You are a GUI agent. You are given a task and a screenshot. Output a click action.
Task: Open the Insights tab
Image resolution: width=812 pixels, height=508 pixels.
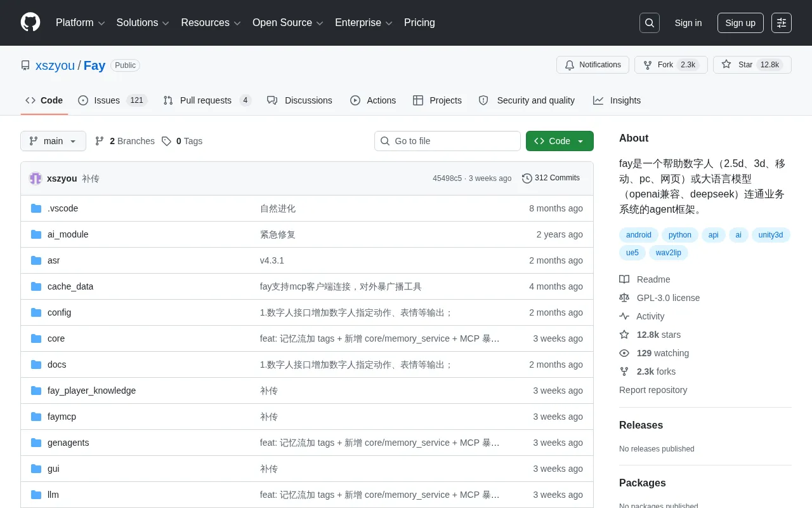[x=617, y=100]
